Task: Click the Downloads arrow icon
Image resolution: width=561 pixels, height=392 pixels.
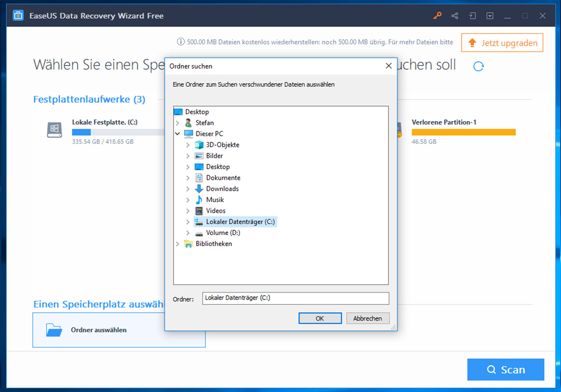Action: coord(199,189)
